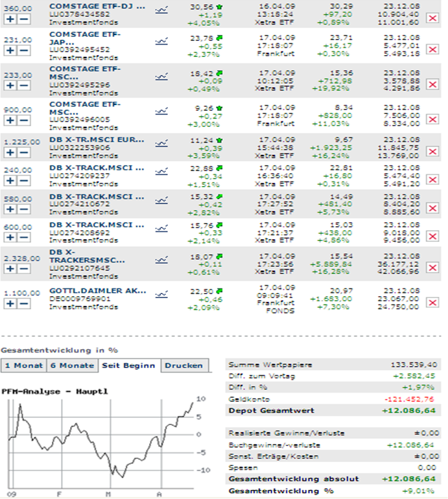Open chart icon for LU0392496005 row
This screenshot has height=499, width=448.
161,111
